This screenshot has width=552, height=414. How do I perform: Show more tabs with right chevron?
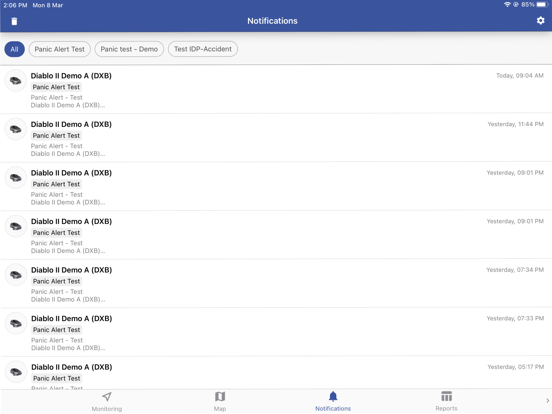[547, 401]
